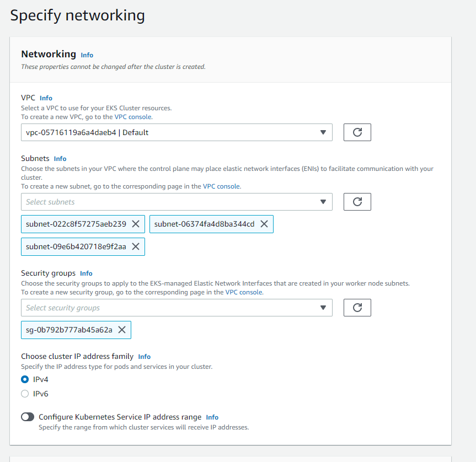The width and height of the screenshot is (476, 462).
Task: Show Info for Subnets field
Action: click(x=60, y=159)
